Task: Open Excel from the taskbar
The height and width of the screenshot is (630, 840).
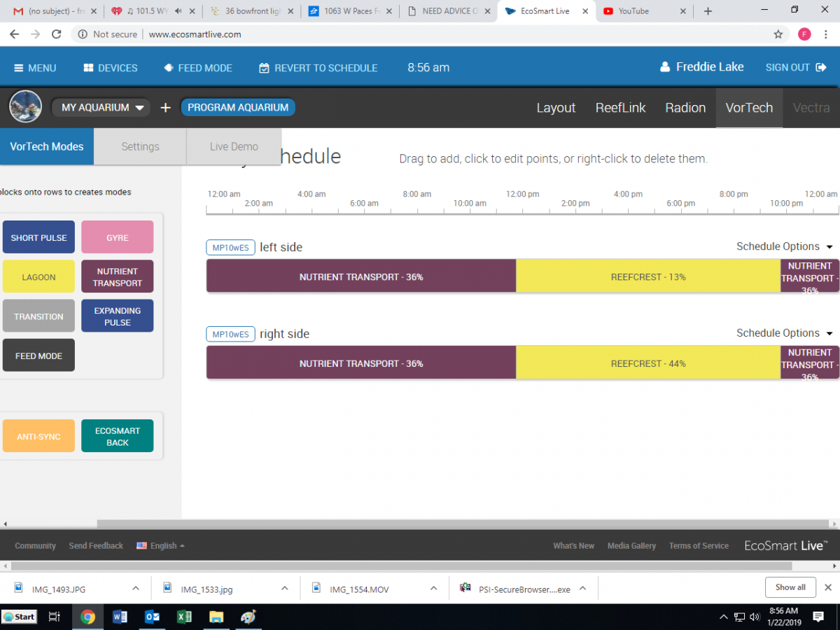Action: 184,617
